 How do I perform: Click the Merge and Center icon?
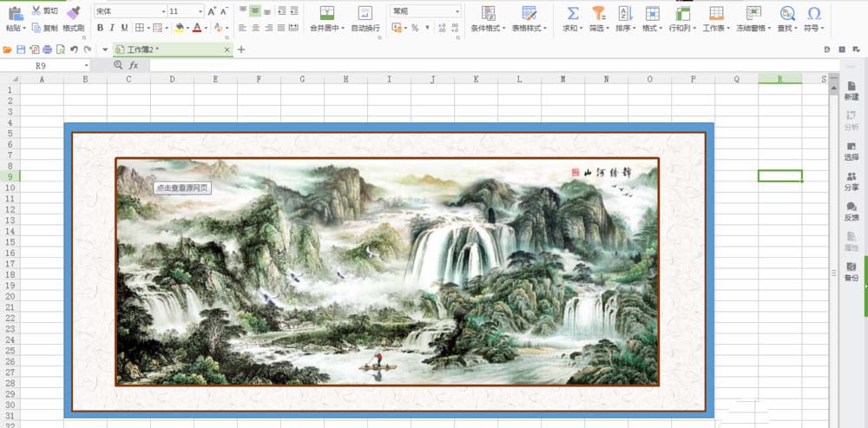[x=326, y=13]
